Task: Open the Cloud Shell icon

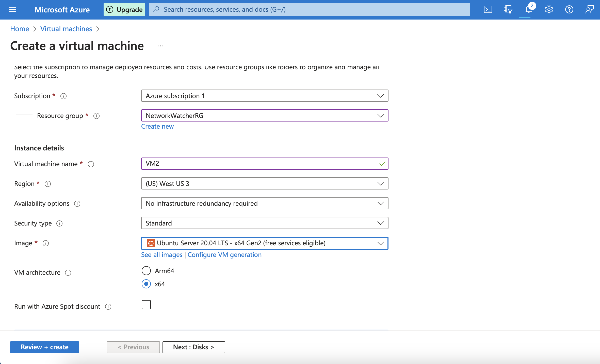Action: (488, 10)
